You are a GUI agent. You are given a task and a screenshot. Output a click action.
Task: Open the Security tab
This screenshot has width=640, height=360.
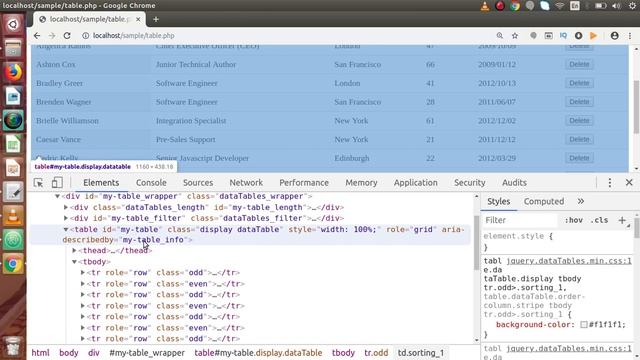click(470, 183)
